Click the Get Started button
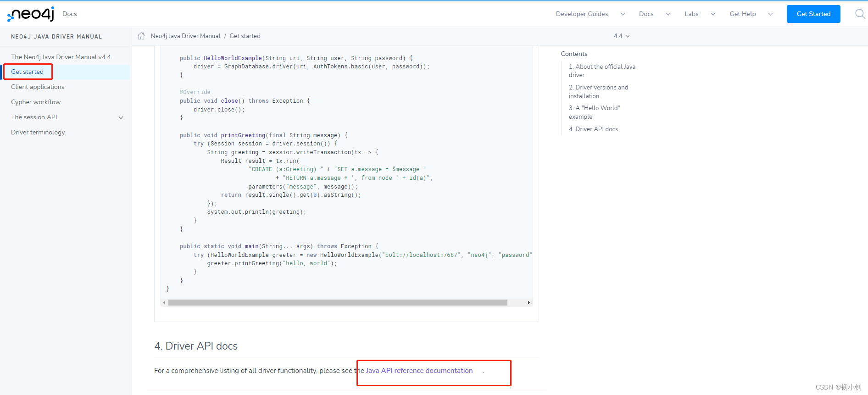Screen dimensions: 868x395 point(813,14)
